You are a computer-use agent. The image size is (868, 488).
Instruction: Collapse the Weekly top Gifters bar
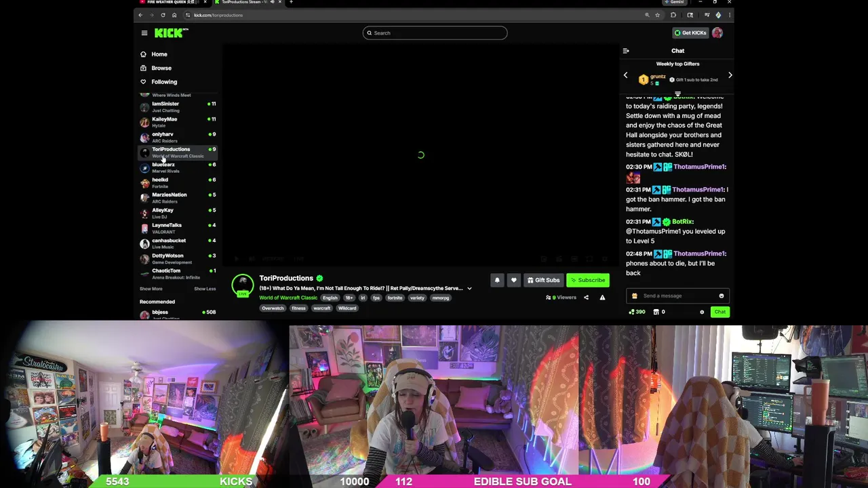(x=677, y=94)
